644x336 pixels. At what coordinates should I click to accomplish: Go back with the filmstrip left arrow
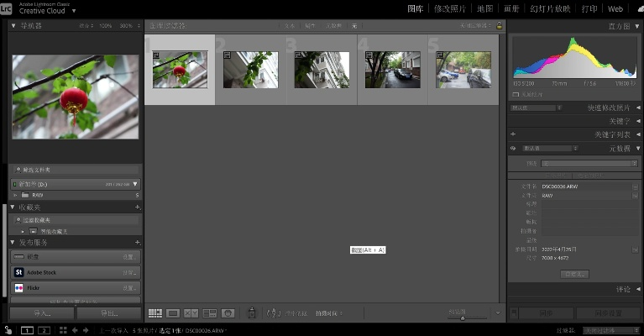[x=75, y=330]
